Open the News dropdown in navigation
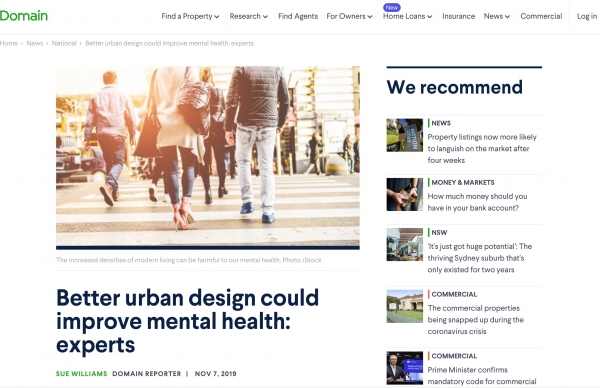The width and height of the screenshot is (600, 388). (x=497, y=16)
